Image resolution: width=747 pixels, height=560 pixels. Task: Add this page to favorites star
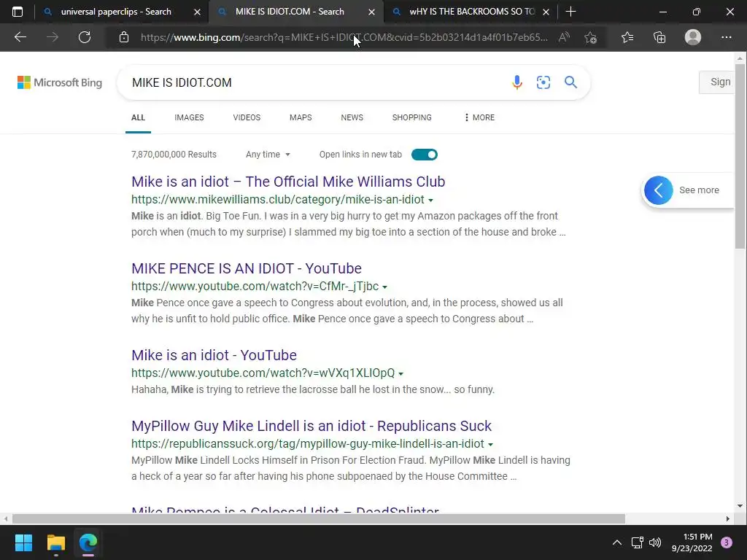pyautogui.click(x=591, y=37)
